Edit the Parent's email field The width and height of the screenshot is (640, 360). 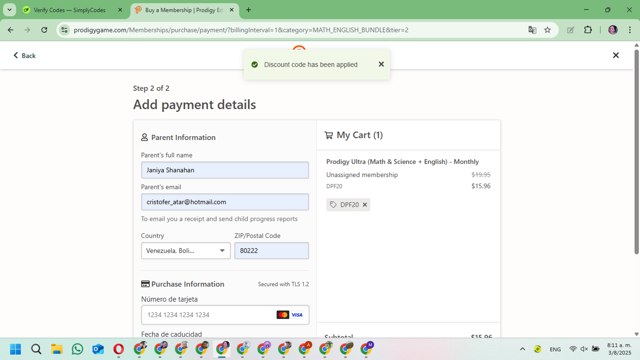[225, 202]
